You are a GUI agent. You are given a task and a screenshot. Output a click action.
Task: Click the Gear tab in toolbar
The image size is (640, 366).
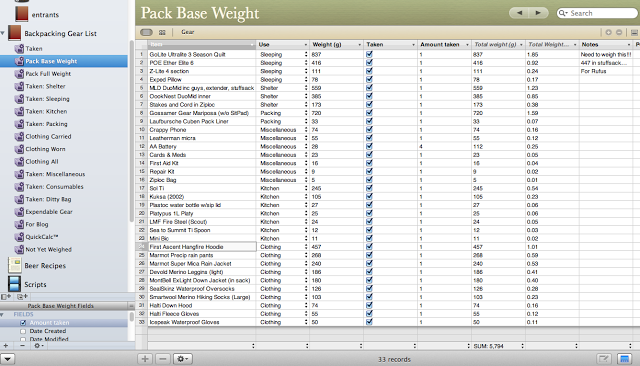(x=188, y=32)
